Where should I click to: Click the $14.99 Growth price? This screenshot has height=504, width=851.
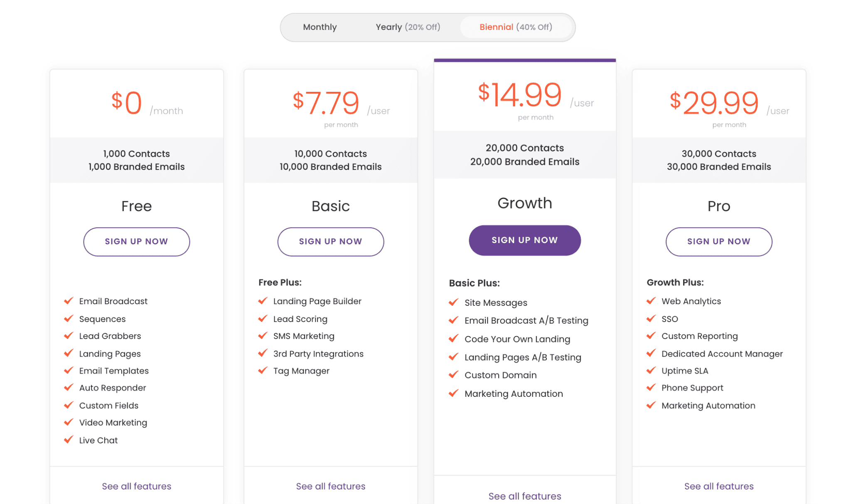519,95
